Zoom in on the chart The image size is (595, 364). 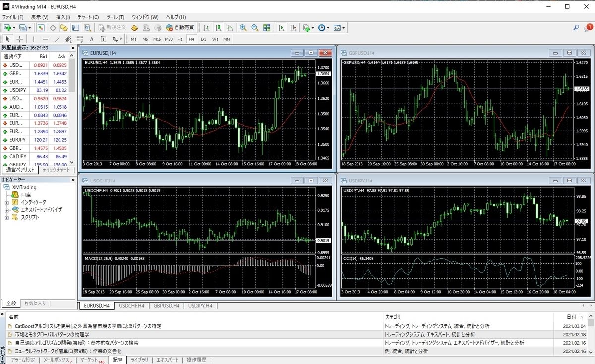coord(243,28)
